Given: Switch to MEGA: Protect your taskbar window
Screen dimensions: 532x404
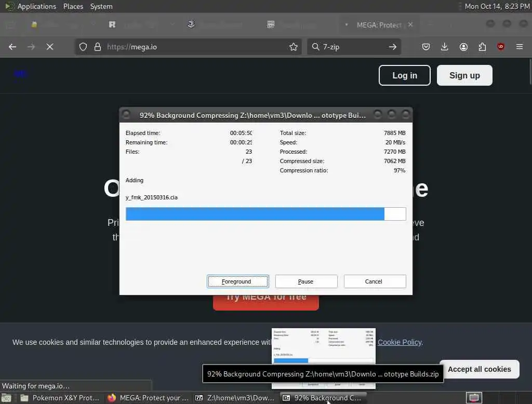Looking at the screenshot, I should pos(148,398).
